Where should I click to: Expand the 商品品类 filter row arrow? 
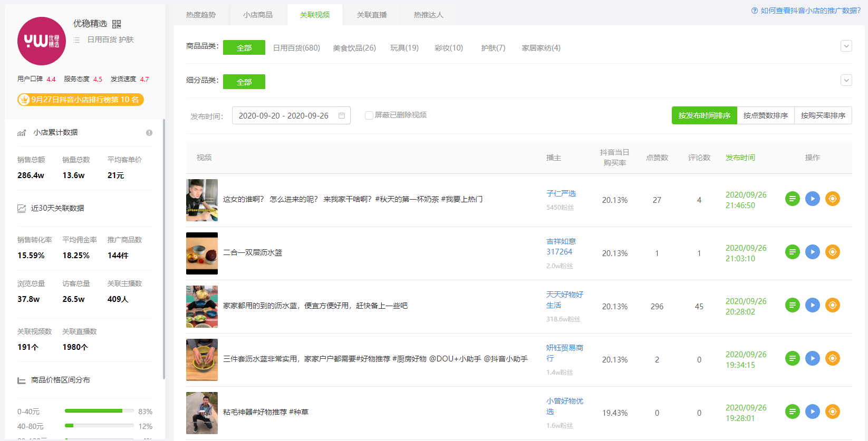click(x=846, y=46)
